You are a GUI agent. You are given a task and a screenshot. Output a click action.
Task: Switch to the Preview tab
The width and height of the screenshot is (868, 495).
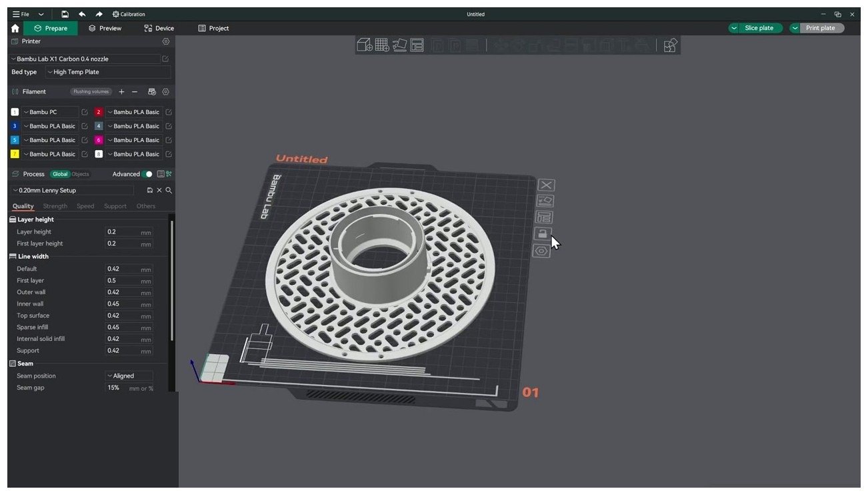(x=105, y=29)
